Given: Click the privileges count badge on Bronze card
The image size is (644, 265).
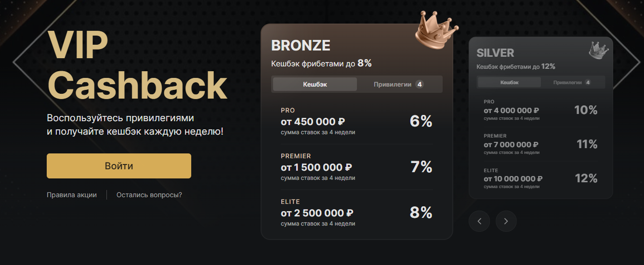Looking at the screenshot, I should pyautogui.click(x=420, y=85).
